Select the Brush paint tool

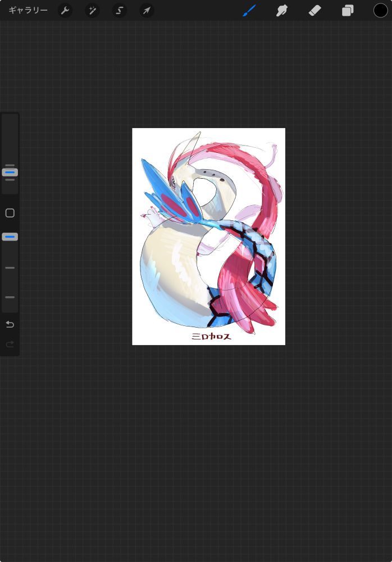coord(249,11)
